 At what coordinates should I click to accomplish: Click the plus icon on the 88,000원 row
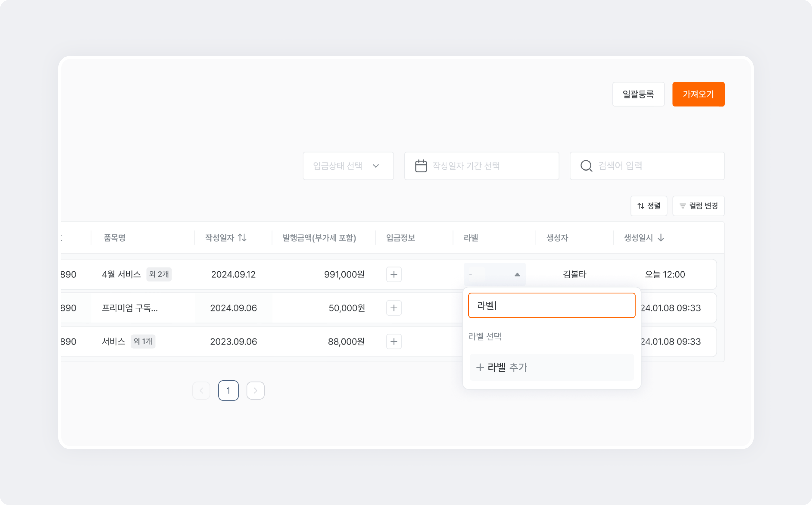click(x=394, y=341)
